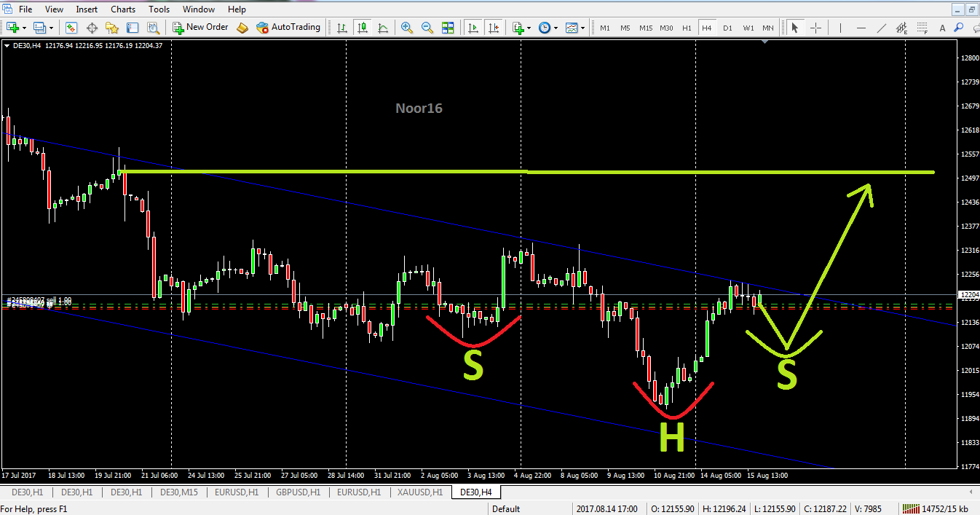Switch to the XAUUSD,H1 chart tab
This screenshot has width=980, height=515.
click(x=420, y=492)
